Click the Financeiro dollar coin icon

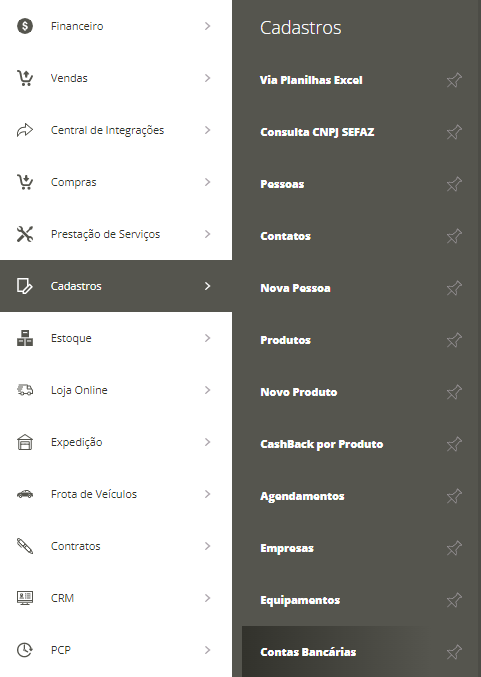tap(25, 26)
